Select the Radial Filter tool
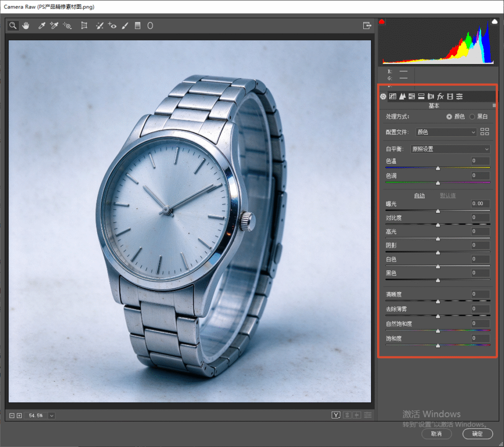Screen dimensions: 504x447 [x=150, y=26]
